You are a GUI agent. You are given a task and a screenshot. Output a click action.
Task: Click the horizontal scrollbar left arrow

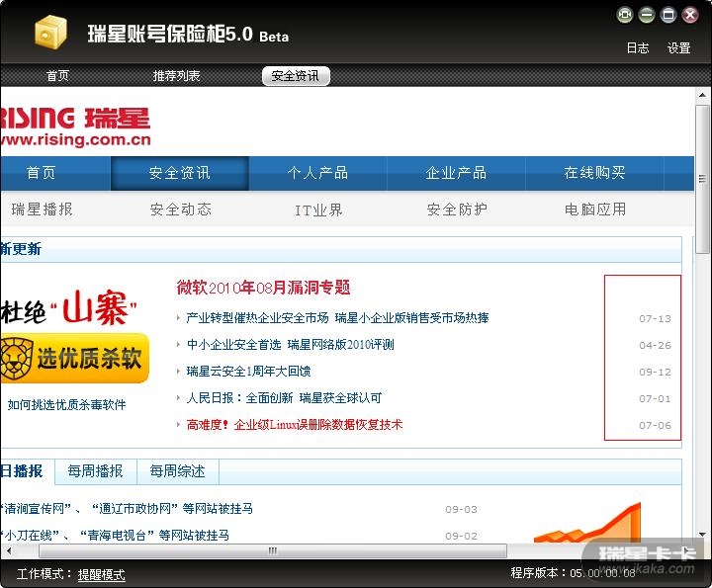click(x=9, y=551)
